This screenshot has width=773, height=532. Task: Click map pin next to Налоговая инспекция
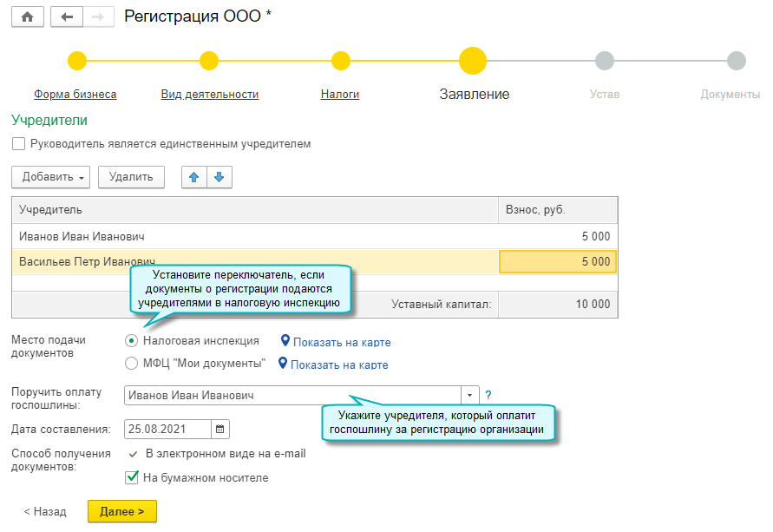tap(285, 341)
